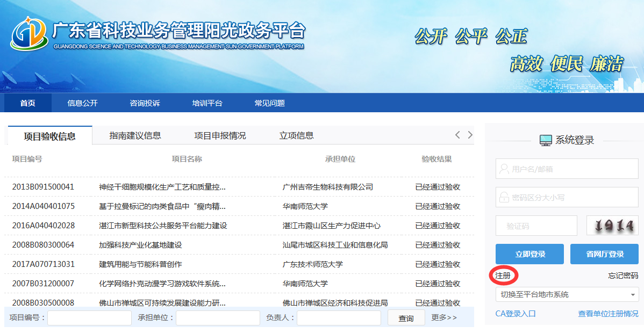This screenshot has width=644, height=333.
Task: Click the next tab arrow
Action: [x=470, y=135]
